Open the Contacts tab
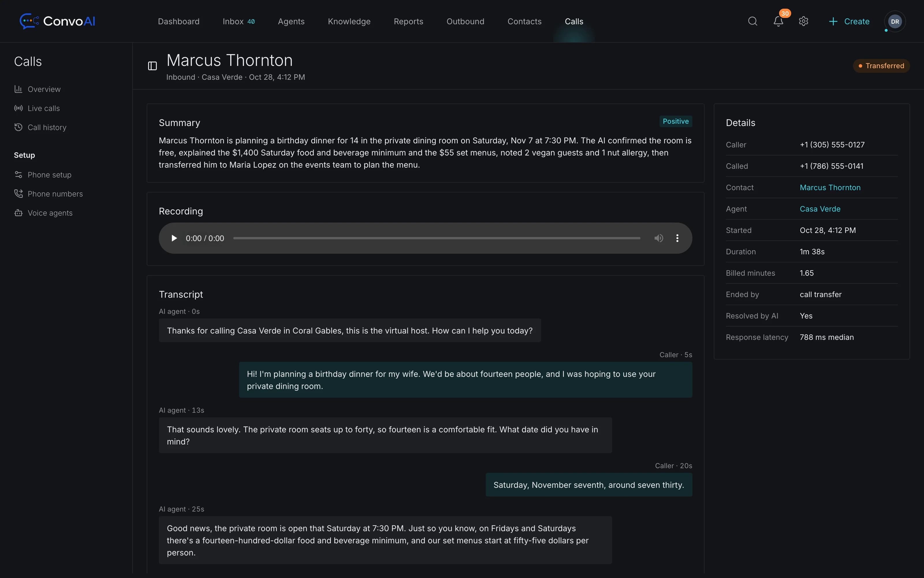This screenshot has height=578, width=924. [x=524, y=21]
